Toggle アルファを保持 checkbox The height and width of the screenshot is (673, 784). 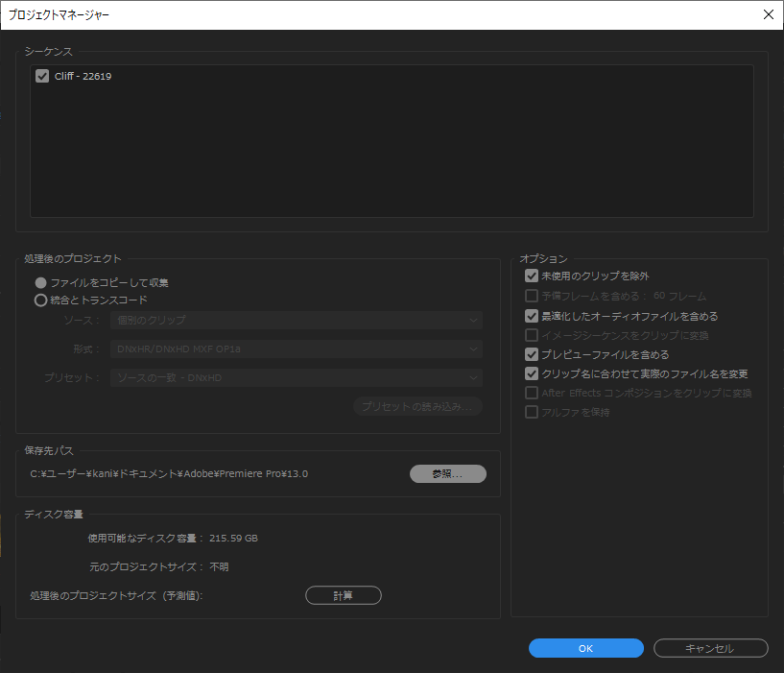coord(532,412)
